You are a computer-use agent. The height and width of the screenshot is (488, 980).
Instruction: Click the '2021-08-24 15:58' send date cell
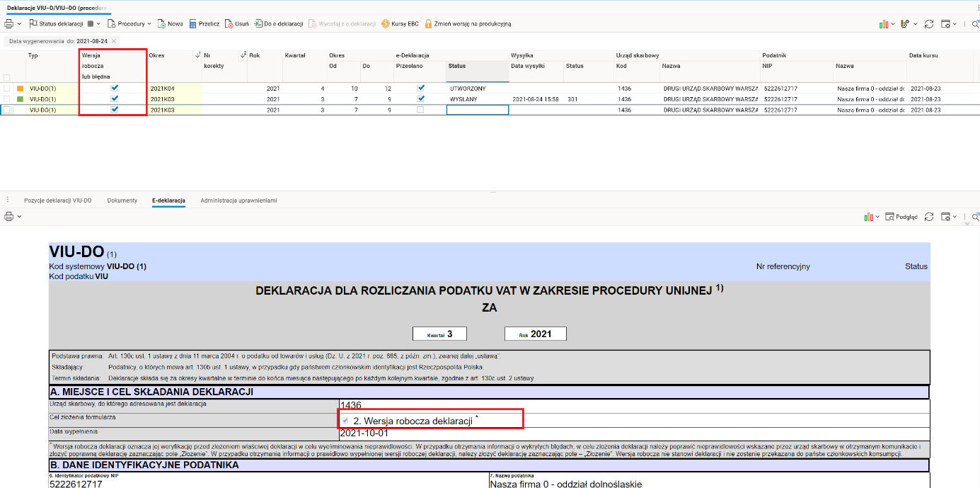tap(536, 99)
